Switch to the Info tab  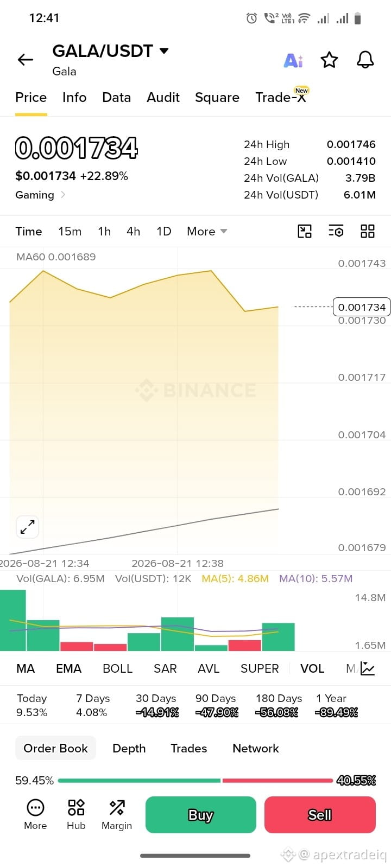[x=74, y=98]
